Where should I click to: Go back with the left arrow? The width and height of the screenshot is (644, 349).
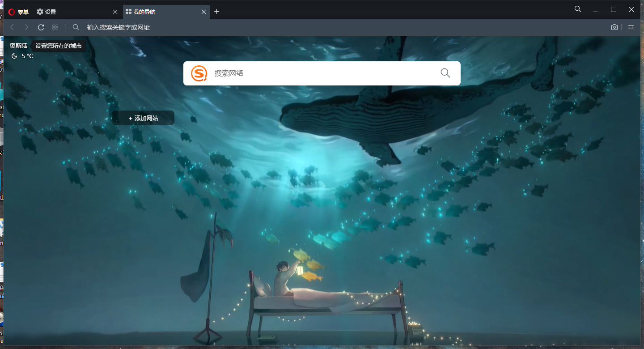12,27
